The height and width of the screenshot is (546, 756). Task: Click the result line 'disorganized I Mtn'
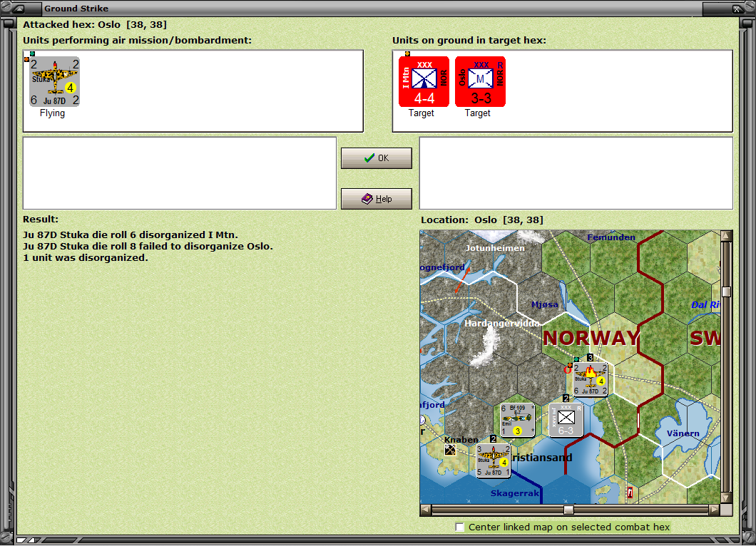[x=131, y=235]
